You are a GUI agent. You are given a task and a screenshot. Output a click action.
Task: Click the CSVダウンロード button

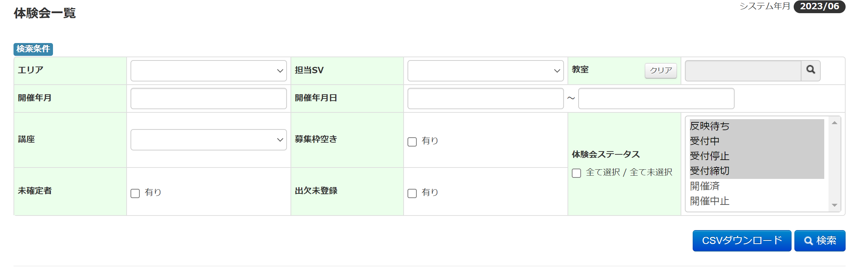(742, 241)
